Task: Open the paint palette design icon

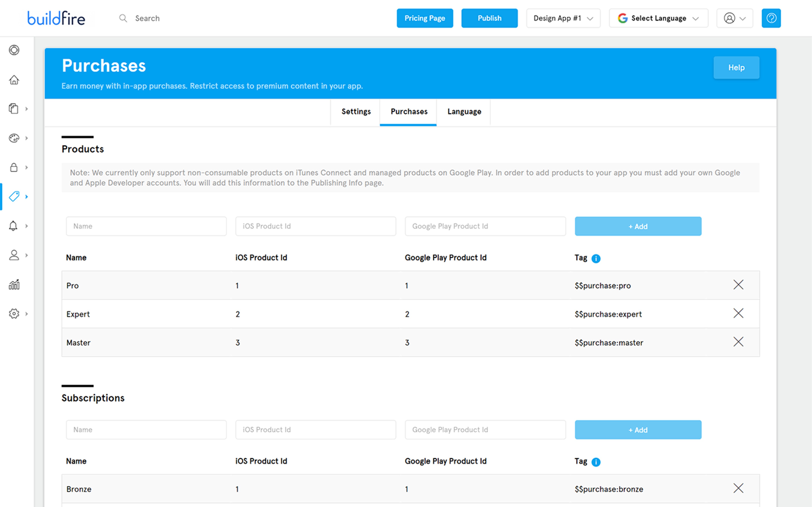Action: coord(14,138)
